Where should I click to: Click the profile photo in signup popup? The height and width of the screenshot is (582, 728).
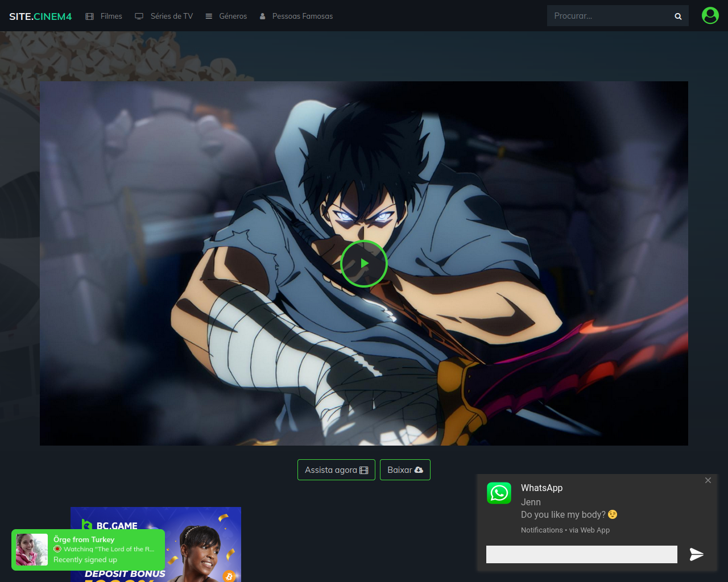pos(32,550)
